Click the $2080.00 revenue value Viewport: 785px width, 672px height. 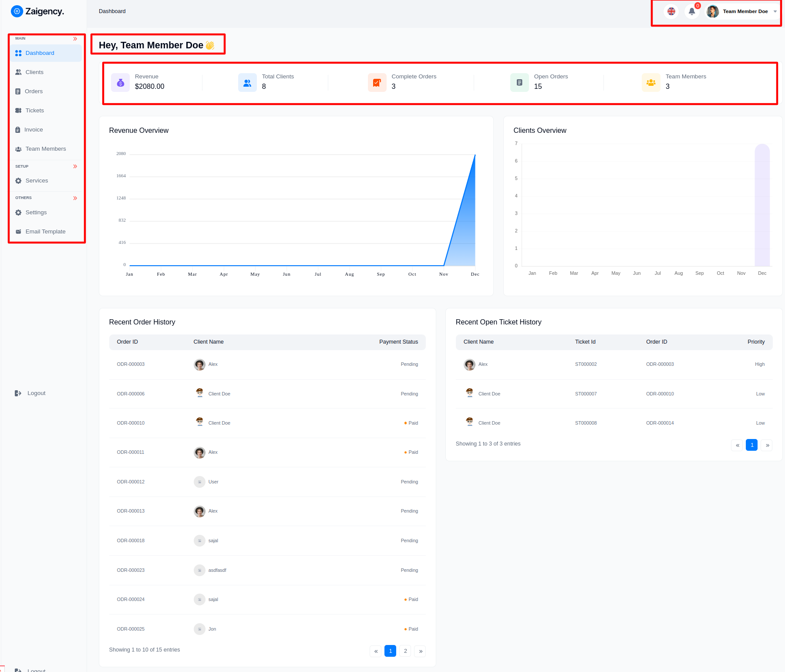point(149,87)
